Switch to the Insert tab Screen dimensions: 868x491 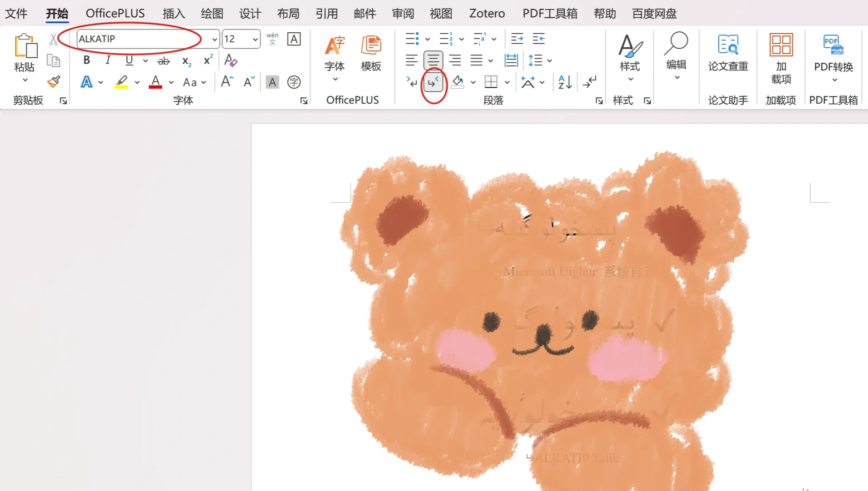point(174,14)
